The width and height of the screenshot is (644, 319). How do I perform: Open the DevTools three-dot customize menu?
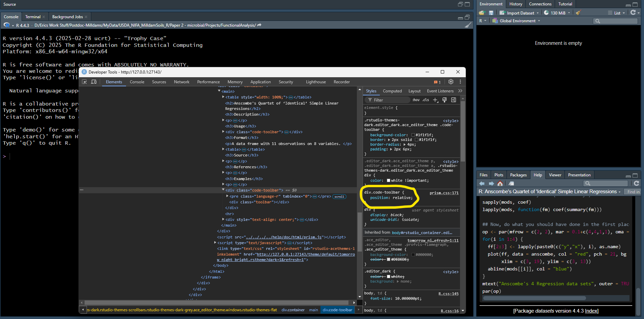point(460,82)
